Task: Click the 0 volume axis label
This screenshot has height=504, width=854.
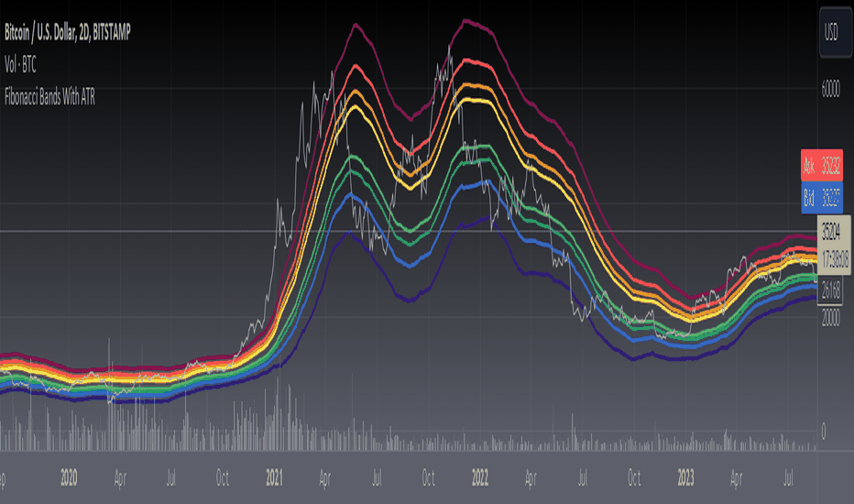Action: coord(824,432)
